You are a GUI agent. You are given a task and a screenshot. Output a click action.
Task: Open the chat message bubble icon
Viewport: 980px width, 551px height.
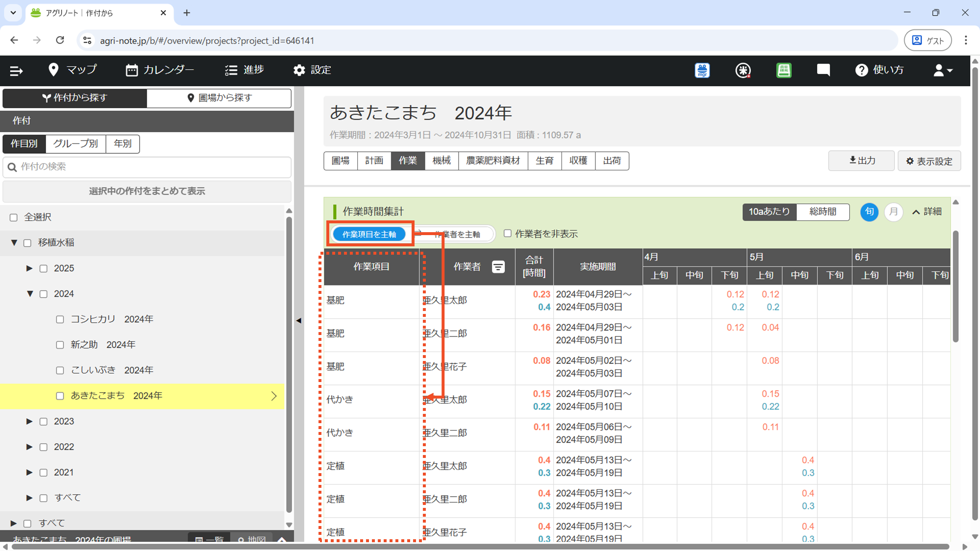click(x=823, y=71)
